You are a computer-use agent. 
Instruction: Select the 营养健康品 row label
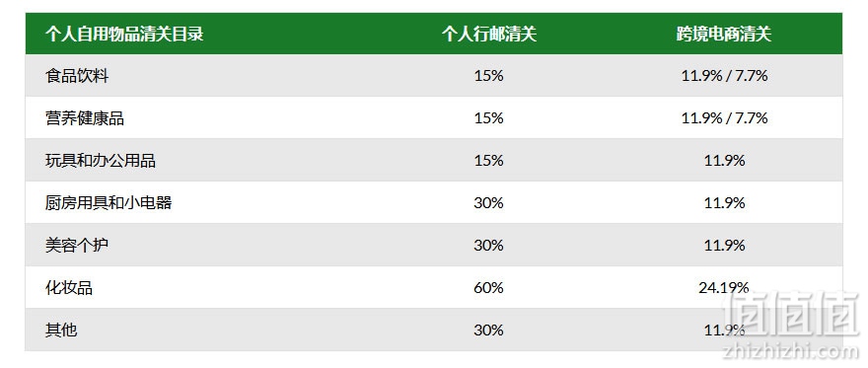(85, 117)
